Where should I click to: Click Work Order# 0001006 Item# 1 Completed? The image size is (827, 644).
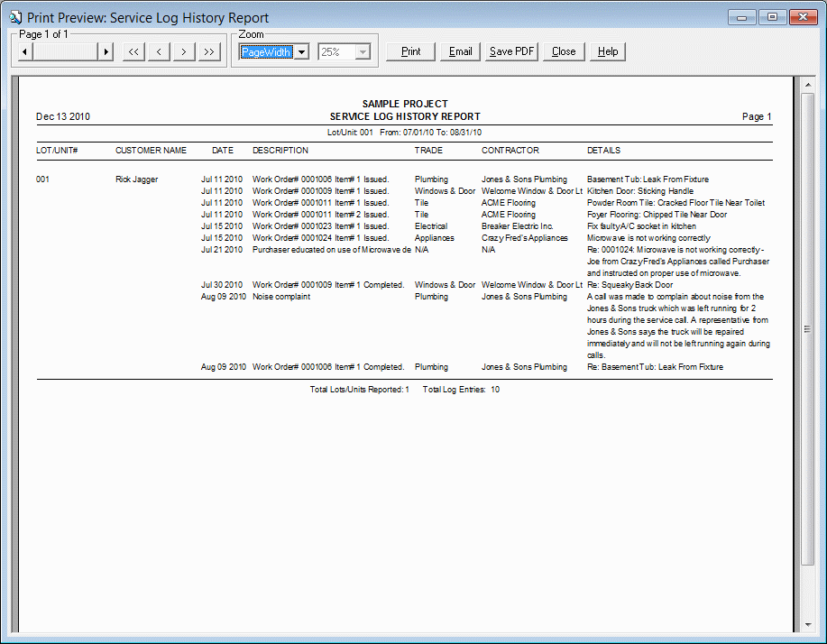coord(328,367)
